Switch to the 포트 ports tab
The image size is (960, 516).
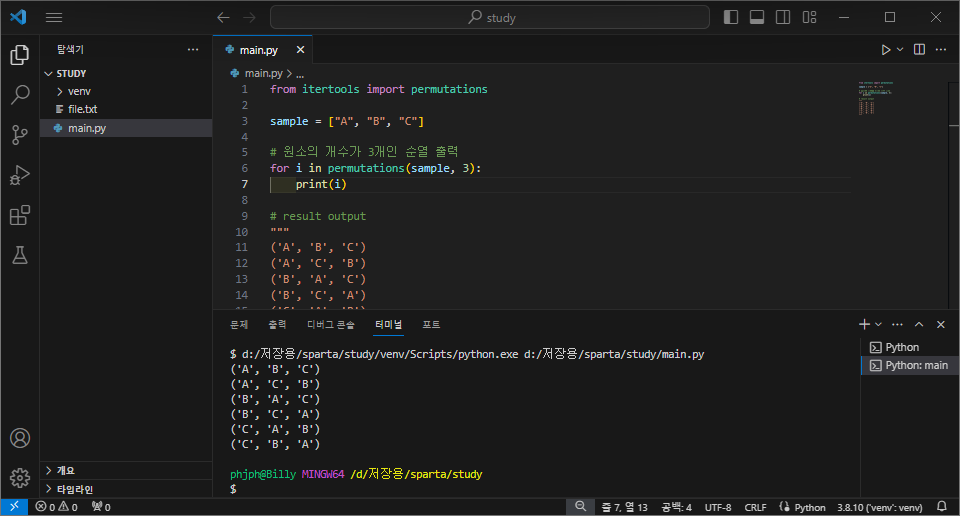[431, 324]
